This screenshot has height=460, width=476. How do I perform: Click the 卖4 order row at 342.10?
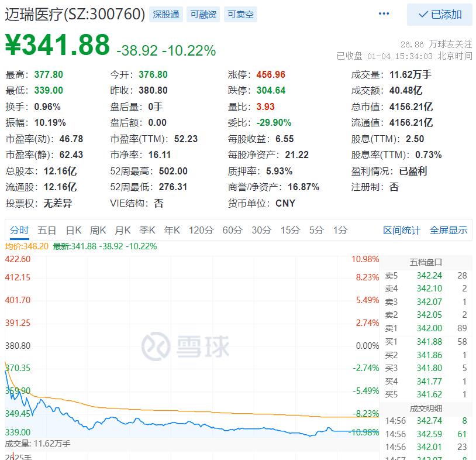pyautogui.click(x=426, y=289)
